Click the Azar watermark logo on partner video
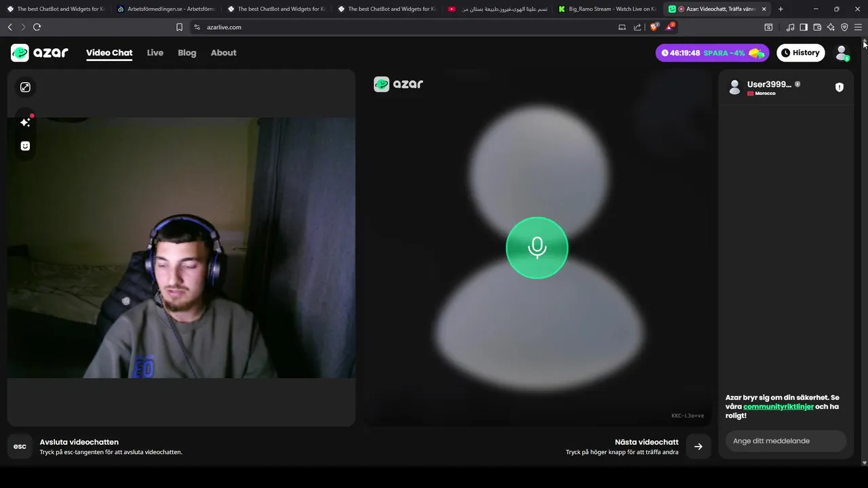The width and height of the screenshot is (868, 488). (x=399, y=84)
